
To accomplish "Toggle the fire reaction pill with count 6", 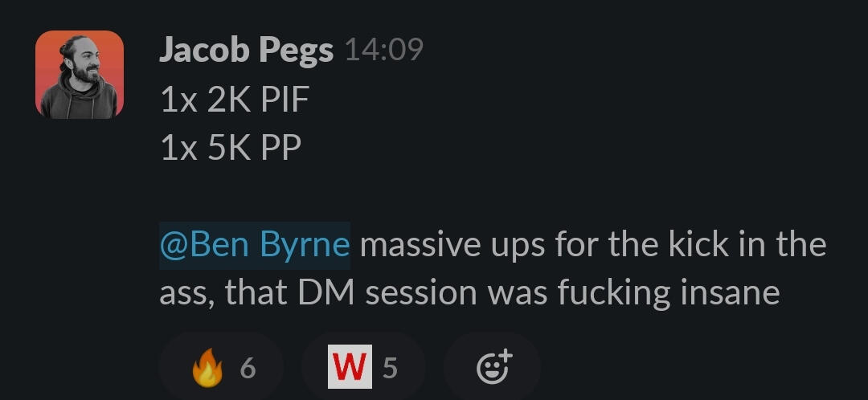I will (222, 367).
